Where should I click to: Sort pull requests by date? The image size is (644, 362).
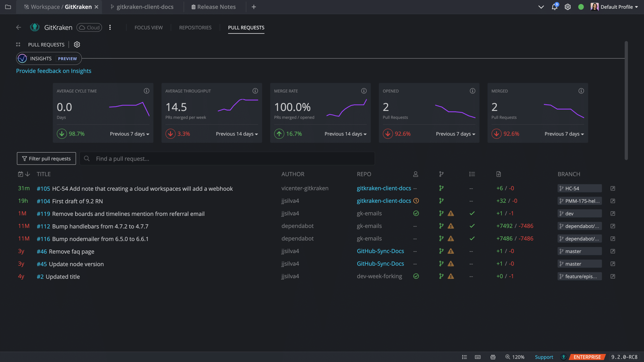click(x=24, y=174)
